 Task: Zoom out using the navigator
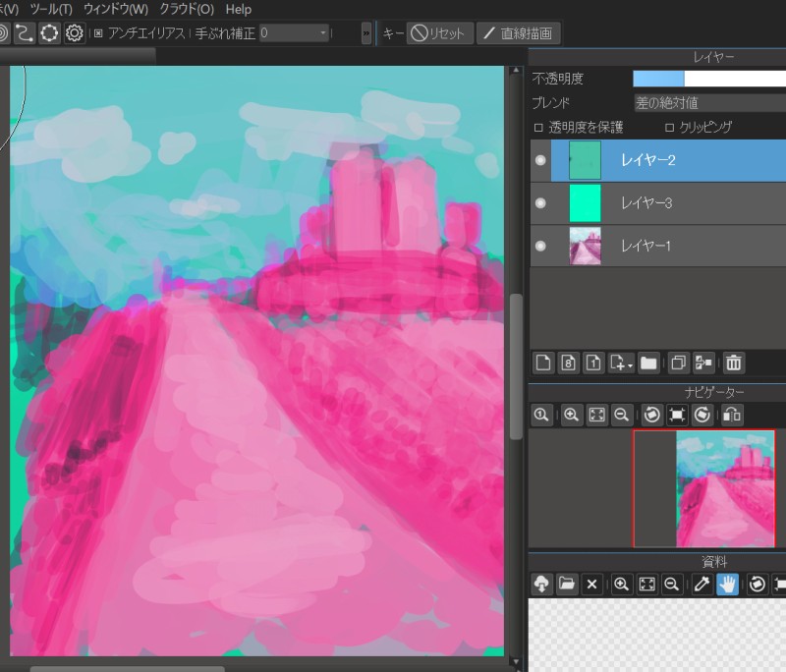[622, 415]
